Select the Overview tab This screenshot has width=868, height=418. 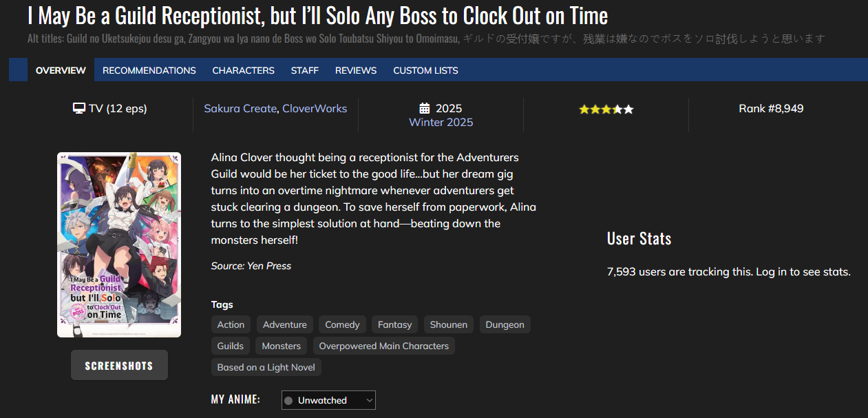[x=61, y=70]
